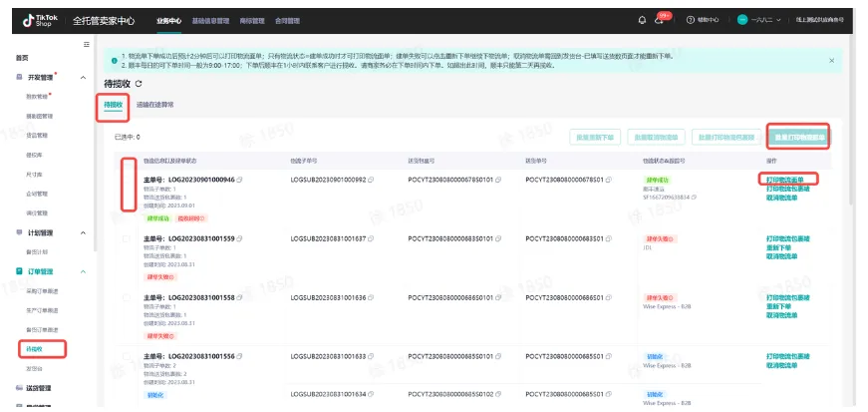
Task: Open the 基础信息管理 top menu
Action: click(x=210, y=21)
